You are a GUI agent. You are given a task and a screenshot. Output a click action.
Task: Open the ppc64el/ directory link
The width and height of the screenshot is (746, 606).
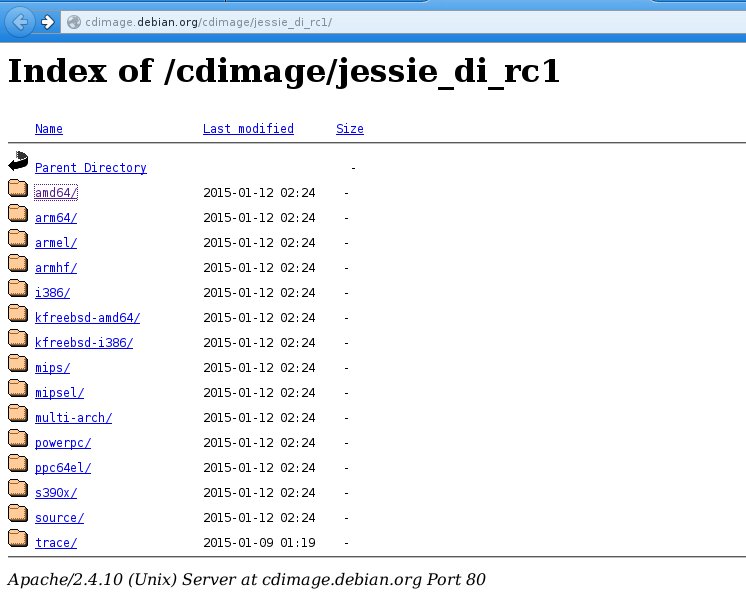pos(63,468)
